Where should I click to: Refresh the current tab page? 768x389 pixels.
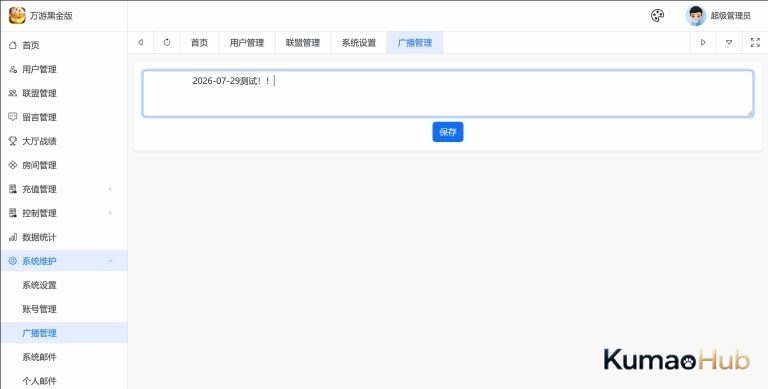point(167,43)
